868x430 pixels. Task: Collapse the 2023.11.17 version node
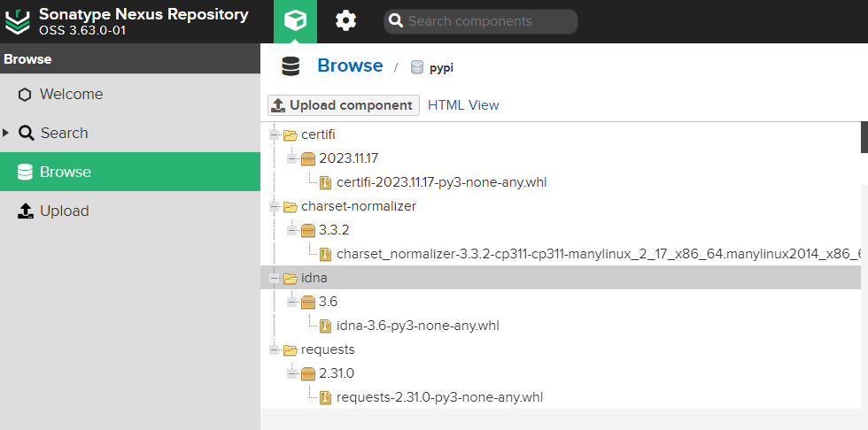[x=292, y=158]
